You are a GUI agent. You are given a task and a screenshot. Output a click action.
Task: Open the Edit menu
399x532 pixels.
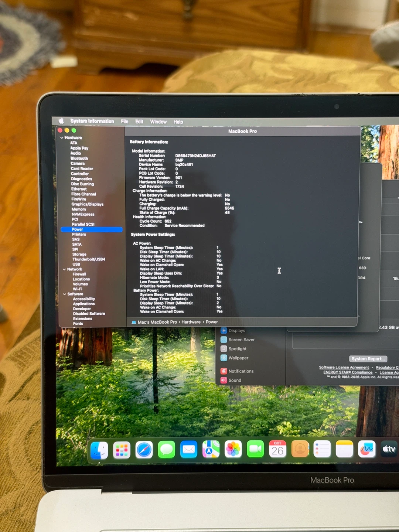[x=139, y=122]
